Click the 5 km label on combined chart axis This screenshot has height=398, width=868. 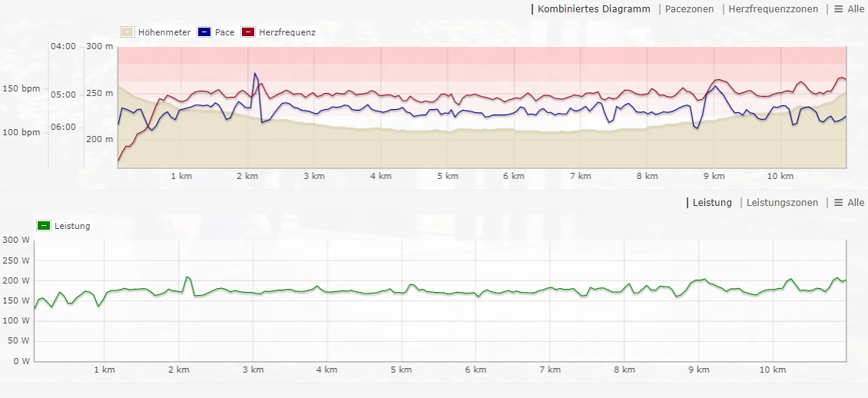pos(447,176)
